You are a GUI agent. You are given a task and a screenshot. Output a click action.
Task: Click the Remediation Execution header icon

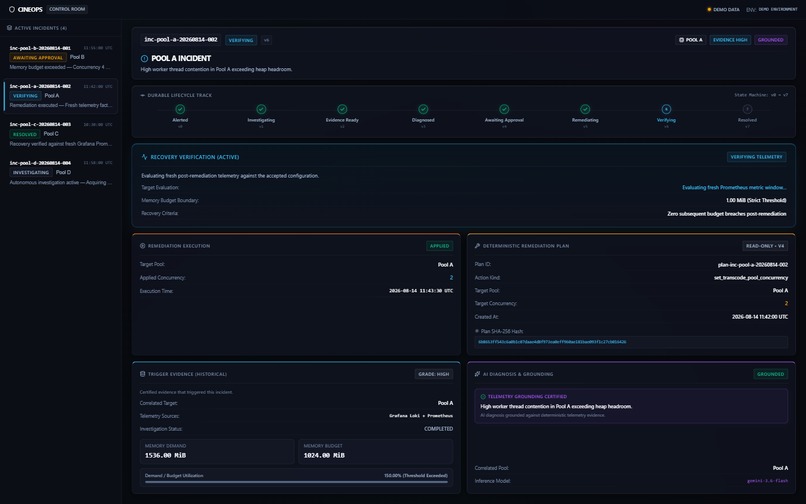[142, 246]
